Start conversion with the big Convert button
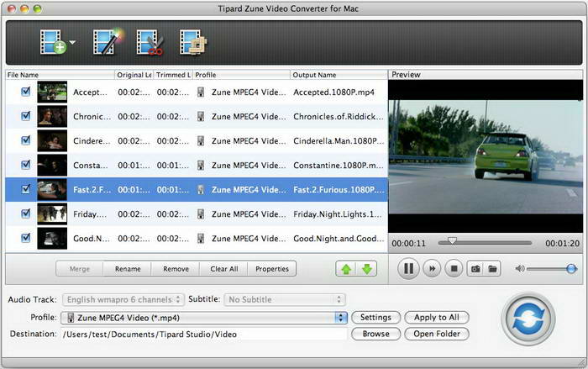588x369 pixels. tap(528, 319)
